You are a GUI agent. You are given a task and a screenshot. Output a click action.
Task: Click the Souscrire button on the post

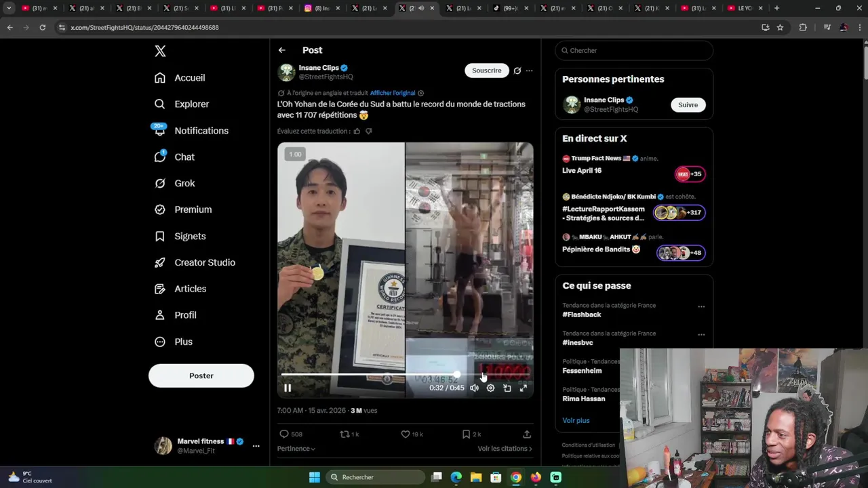tap(487, 70)
